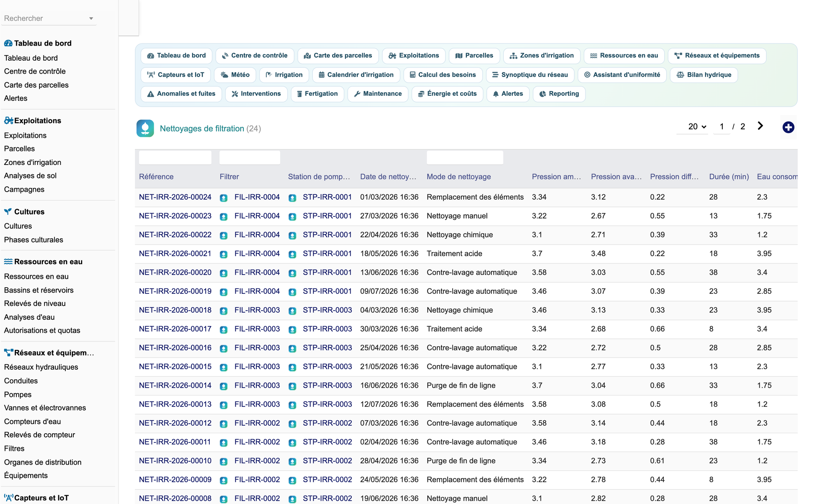Open the Bilan hydrique button

tap(704, 75)
